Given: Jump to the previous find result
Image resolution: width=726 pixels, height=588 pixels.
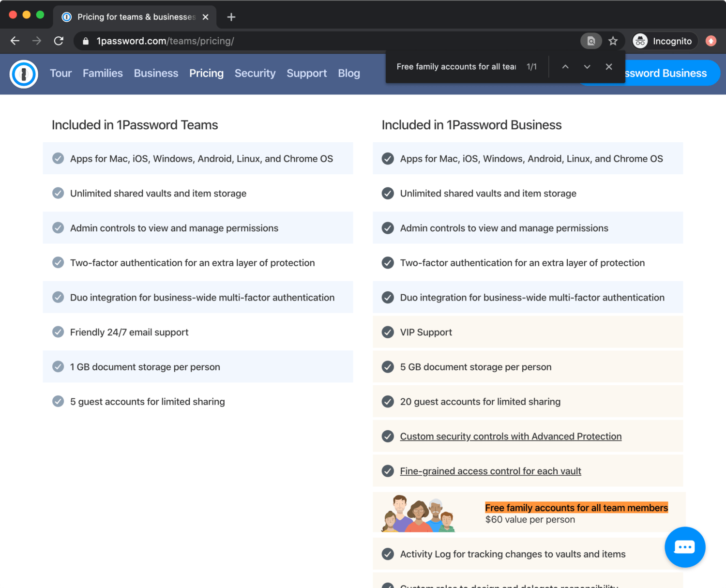Looking at the screenshot, I should pos(565,67).
